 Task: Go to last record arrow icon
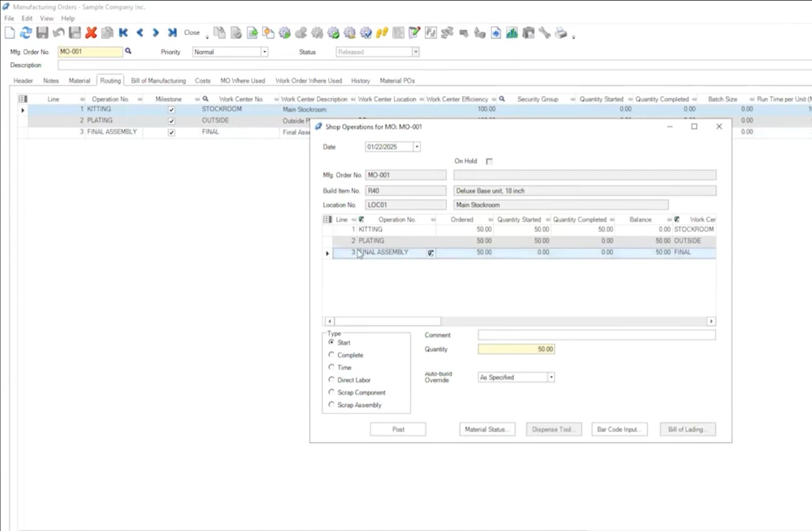pyautogui.click(x=172, y=33)
